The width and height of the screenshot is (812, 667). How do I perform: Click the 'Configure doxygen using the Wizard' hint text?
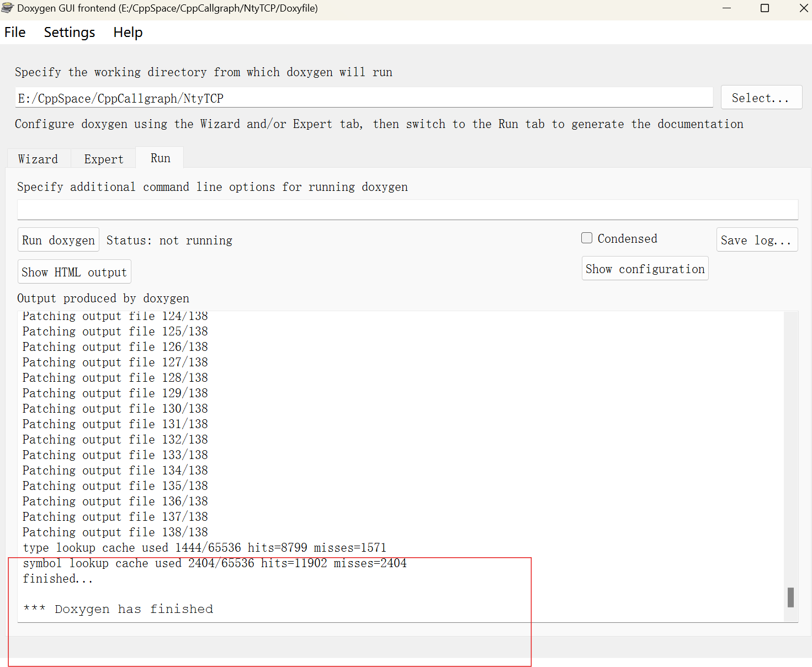(x=379, y=124)
